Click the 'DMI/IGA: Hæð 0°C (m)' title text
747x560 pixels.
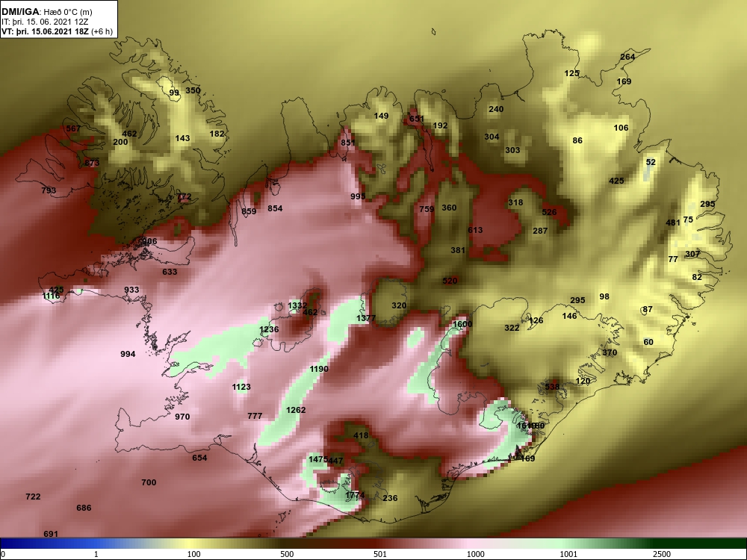tap(46, 12)
